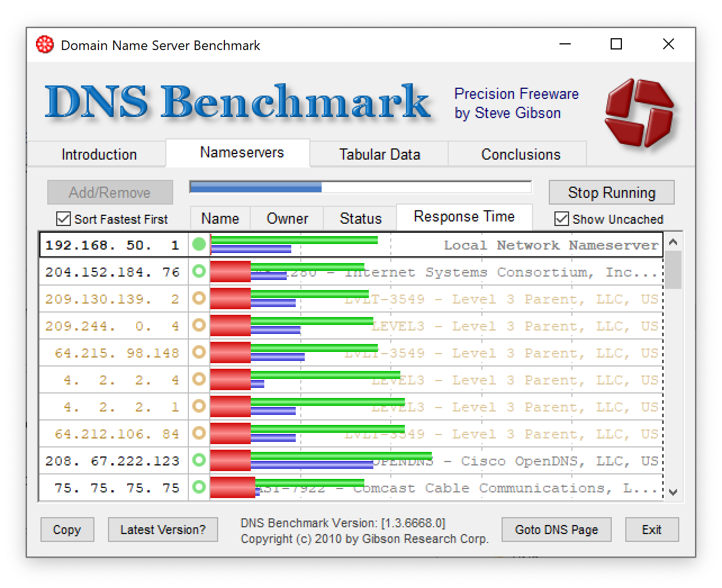Click the scrollbar down arrow in server list
The width and height of the screenshot is (722, 588).
point(673,492)
